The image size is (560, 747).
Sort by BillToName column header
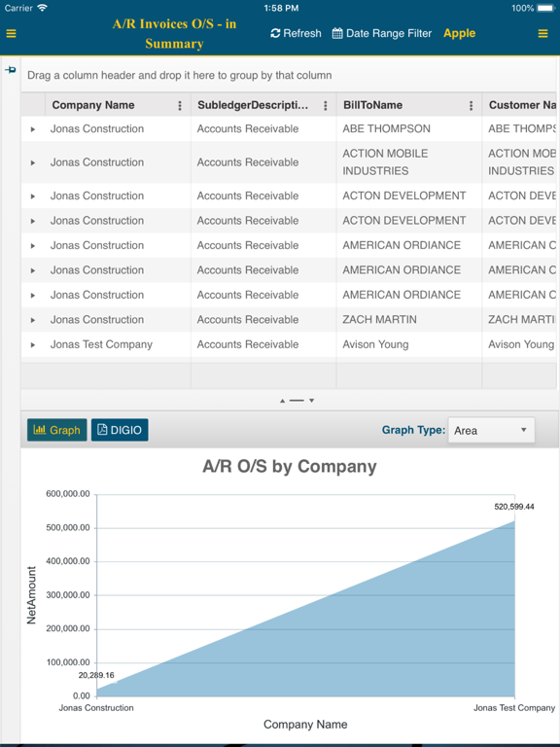click(x=373, y=105)
